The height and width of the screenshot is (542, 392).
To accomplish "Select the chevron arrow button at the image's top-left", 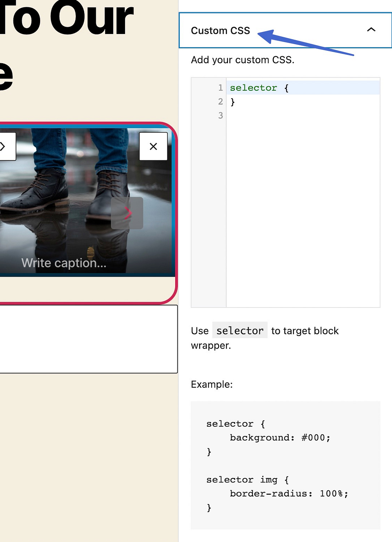I will [x=3, y=146].
